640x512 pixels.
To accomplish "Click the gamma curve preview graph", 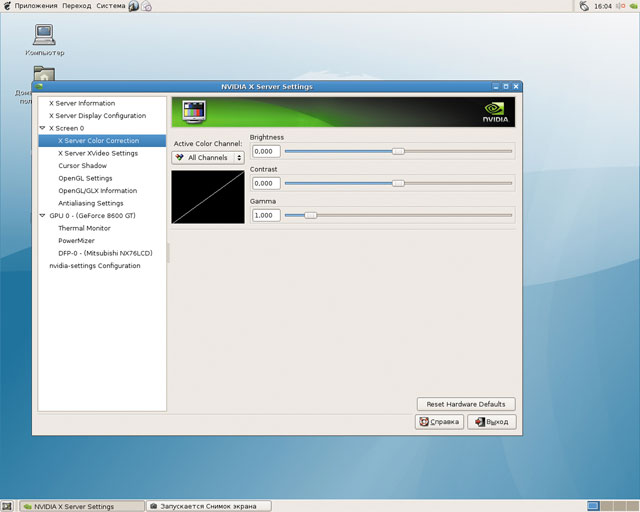I will coord(208,197).
